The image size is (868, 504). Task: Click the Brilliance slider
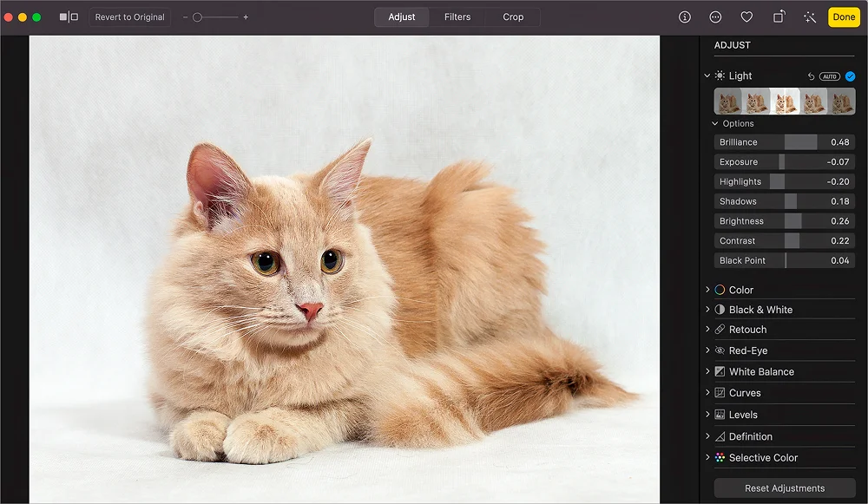[784, 142]
